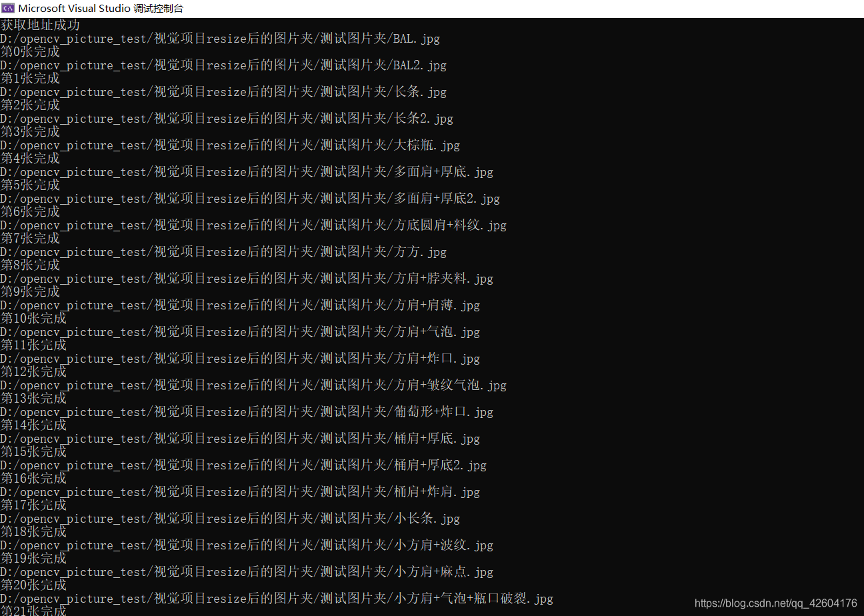The height and width of the screenshot is (616, 864).
Task: Select the path line ending in /大棕瓶.jpg
Action: coord(230,145)
